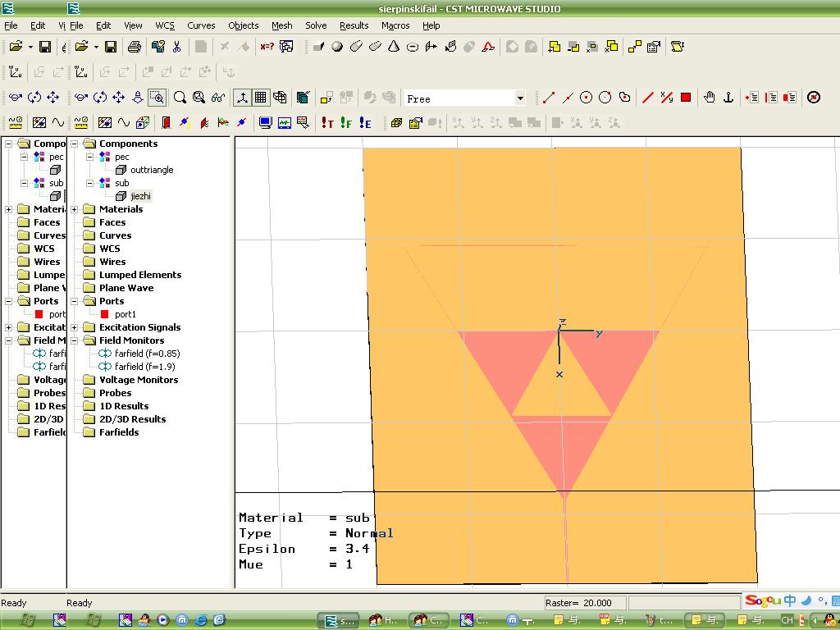The width and height of the screenshot is (840, 630).
Task: Click the blue monitor screen icon
Action: (265, 123)
